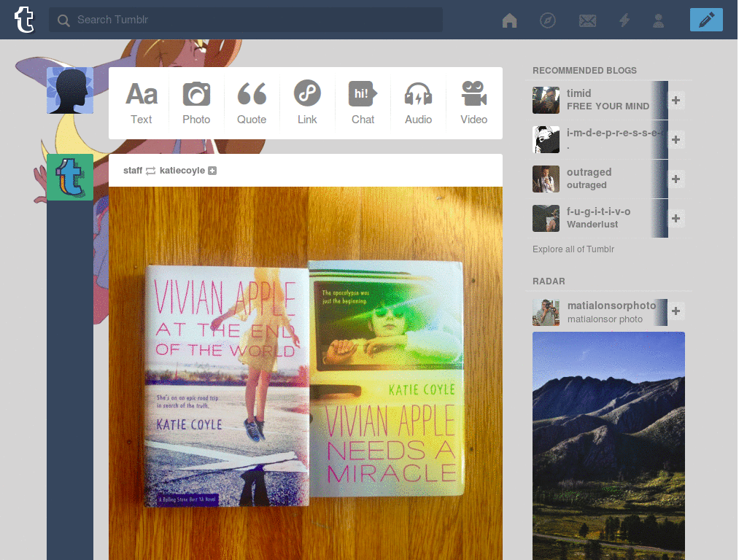The image size is (747, 560).
Task: Open the katiecoyle blog link
Action: [x=182, y=171]
